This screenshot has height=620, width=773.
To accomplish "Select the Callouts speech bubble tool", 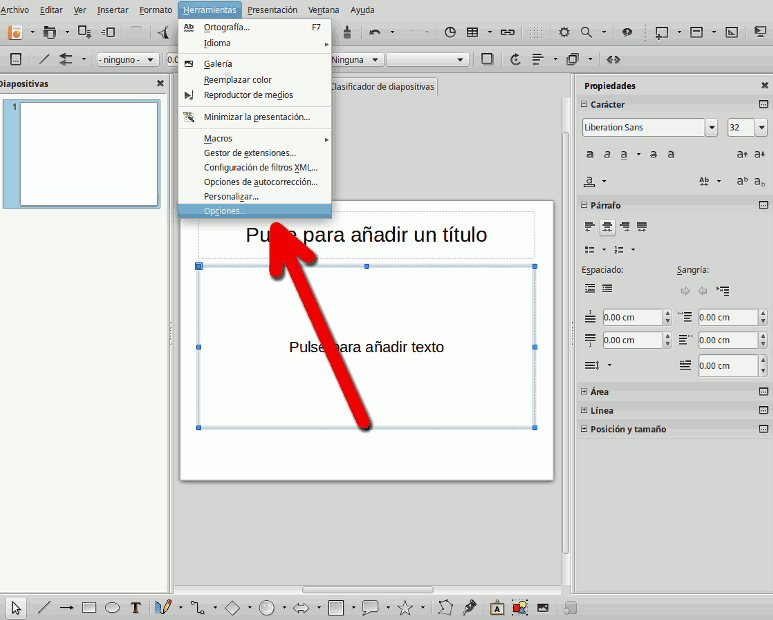I will click(x=370, y=607).
